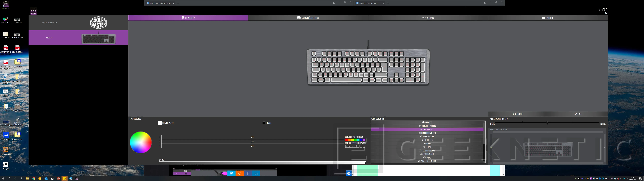Click the Cooler Master logo

click(x=98, y=22)
